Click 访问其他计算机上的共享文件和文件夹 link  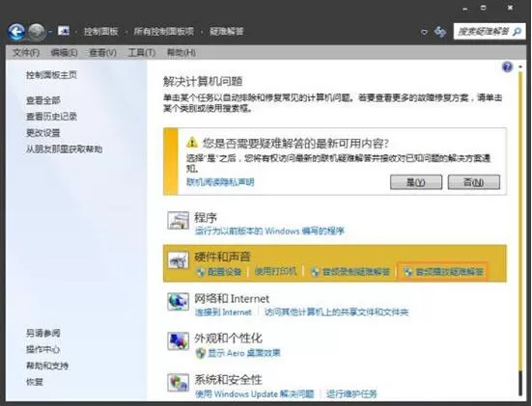pyautogui.click(x=337, y=312)
